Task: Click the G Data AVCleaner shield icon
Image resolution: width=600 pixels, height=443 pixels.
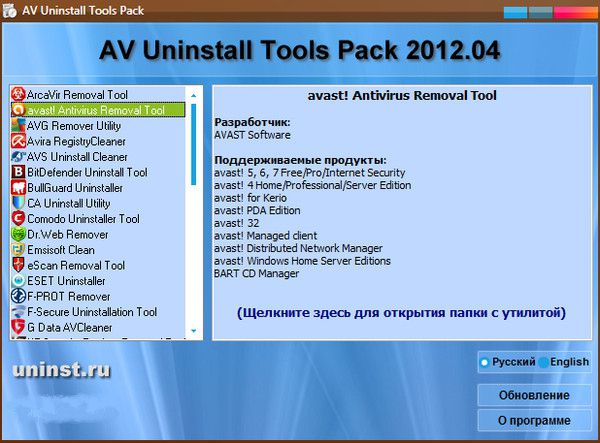Action: [x=18, y=327]
